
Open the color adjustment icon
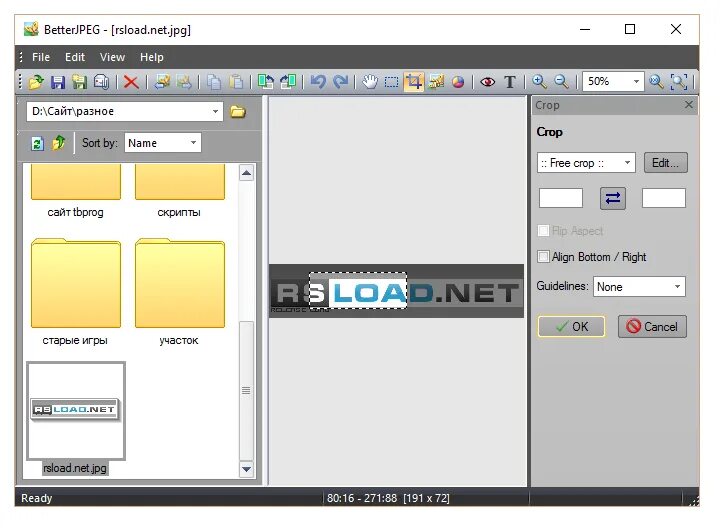point(458,82)
